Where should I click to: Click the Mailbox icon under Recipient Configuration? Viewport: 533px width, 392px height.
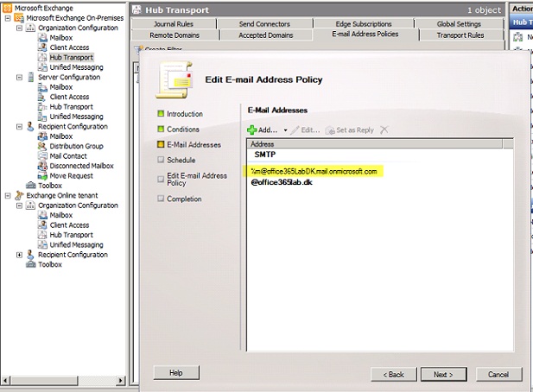pyautogui.click(x=42, y=136)
